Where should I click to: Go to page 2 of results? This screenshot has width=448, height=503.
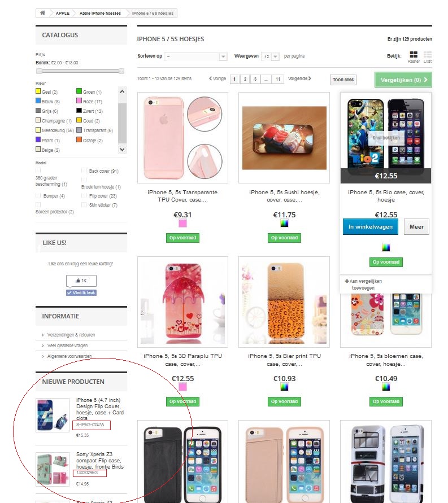coord(245,79)
